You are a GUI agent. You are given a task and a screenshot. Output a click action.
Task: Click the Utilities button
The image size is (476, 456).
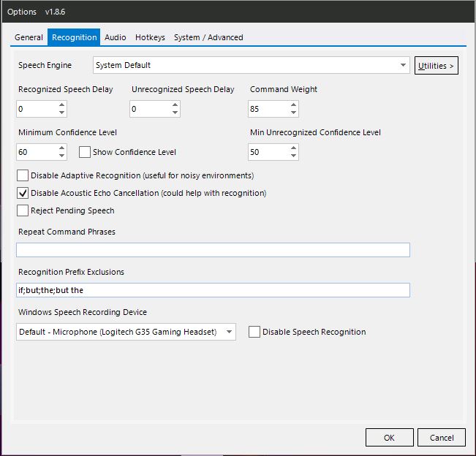[x=437, y=65]
